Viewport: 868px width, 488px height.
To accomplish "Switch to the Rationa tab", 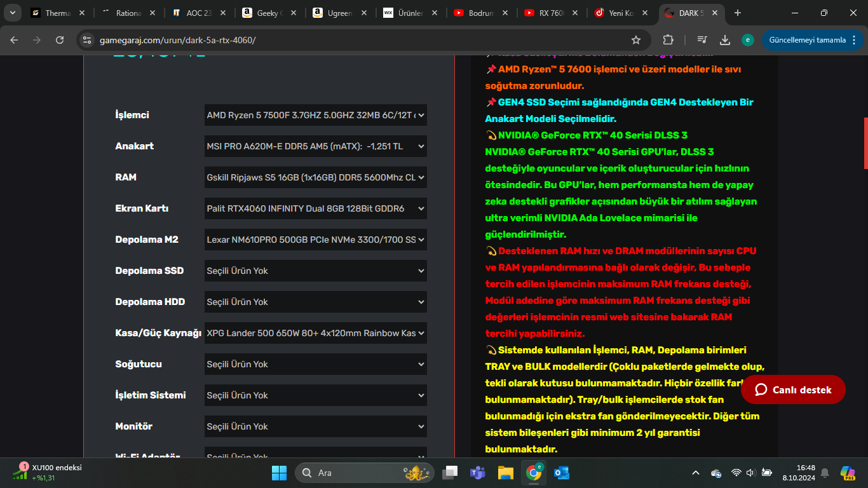I will point(128,13).
